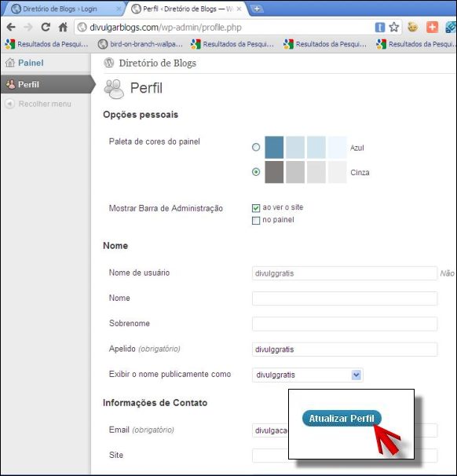
Task: Select the Cinza color scheme radio button
Action: click(256, 172)
